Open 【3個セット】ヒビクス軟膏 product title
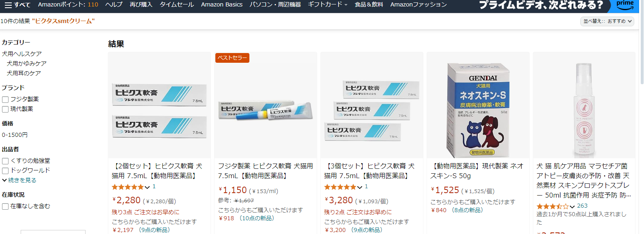Viewport: 644px width, 234px height. pyautogui.click(x=369, y=171)
